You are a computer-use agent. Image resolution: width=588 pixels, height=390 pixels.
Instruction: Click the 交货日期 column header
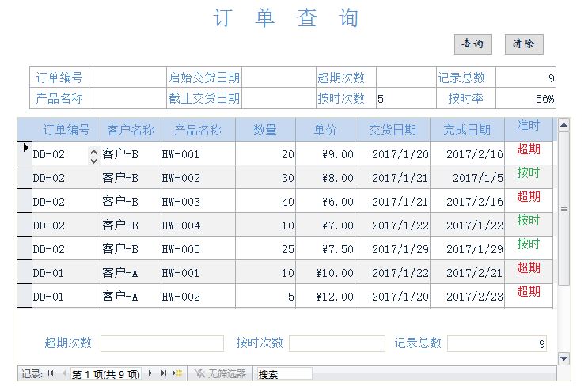[x=393, y=130]
